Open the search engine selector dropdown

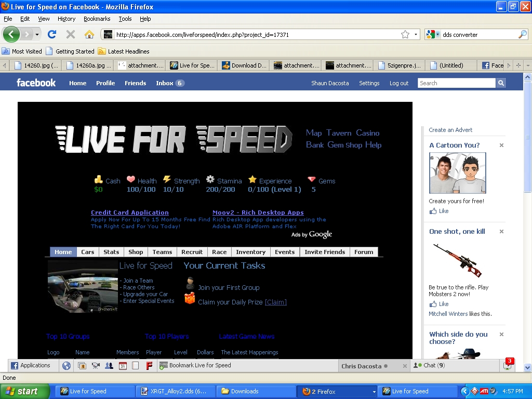click(433, 34)
